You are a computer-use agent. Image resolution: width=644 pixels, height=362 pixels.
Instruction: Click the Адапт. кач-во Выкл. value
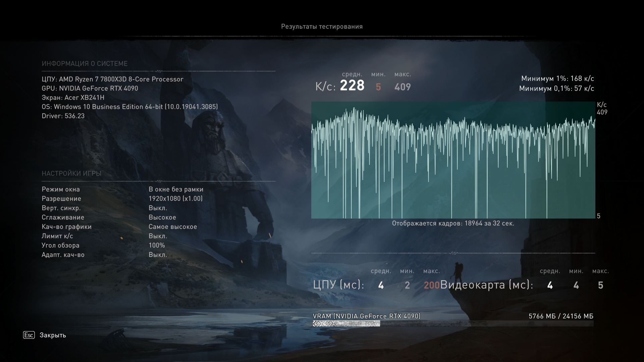pos(158,255)
